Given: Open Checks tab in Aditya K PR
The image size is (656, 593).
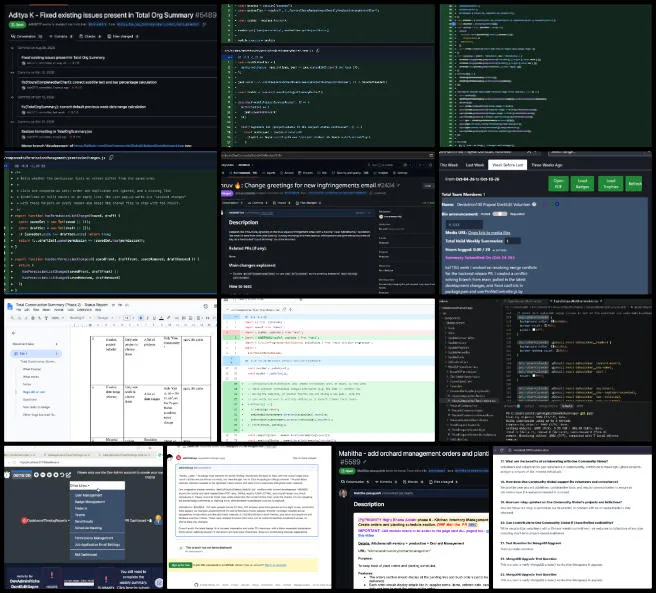Looking at the screenshot, I should click(x=90, y=36).
